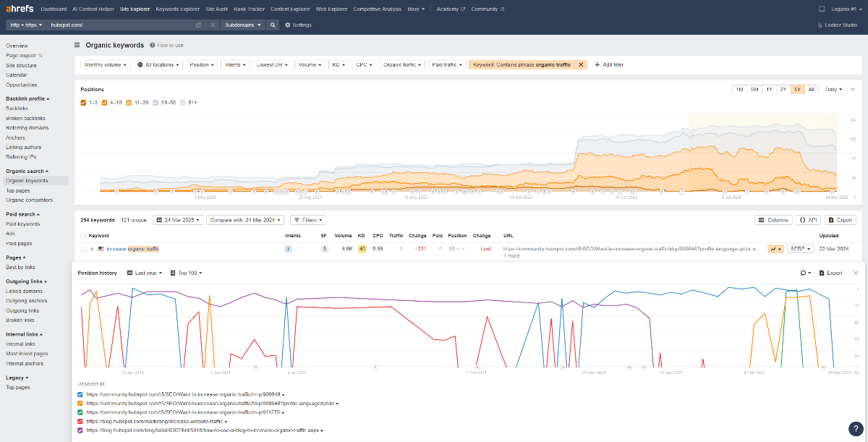Click the Ahrefs logo
868x442 pixels.
click(20, 9)
